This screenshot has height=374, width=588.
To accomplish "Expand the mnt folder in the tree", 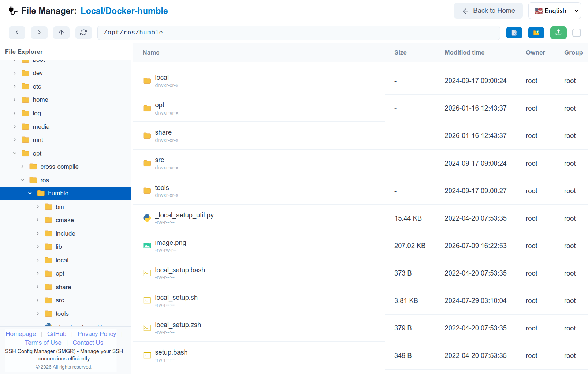I will coord(15,140).
